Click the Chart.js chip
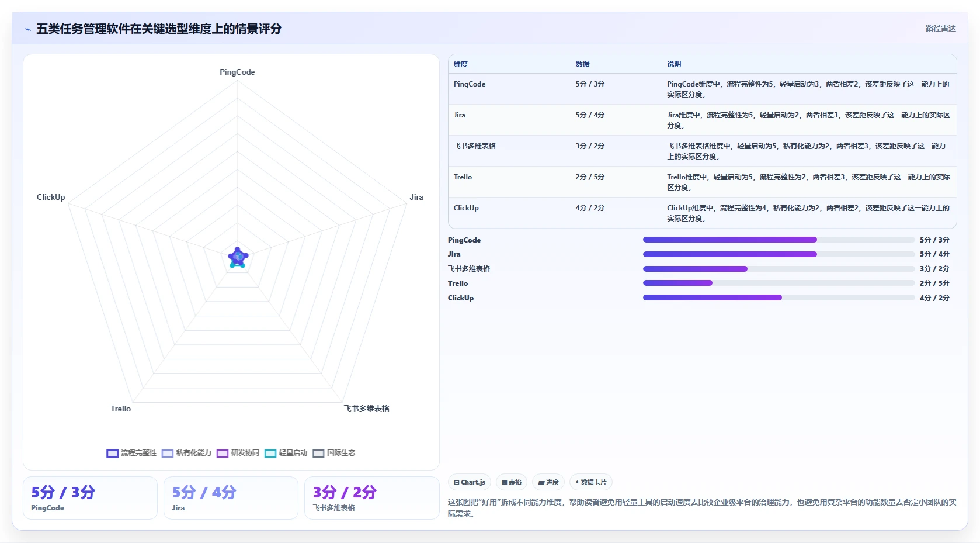 tap(470, 482)
